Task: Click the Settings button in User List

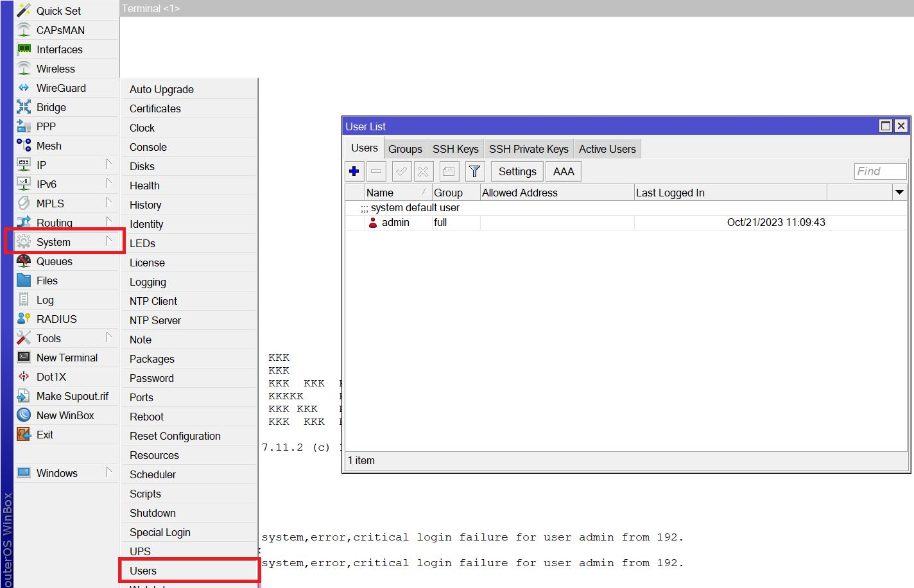Action: [x=517, y=171]
